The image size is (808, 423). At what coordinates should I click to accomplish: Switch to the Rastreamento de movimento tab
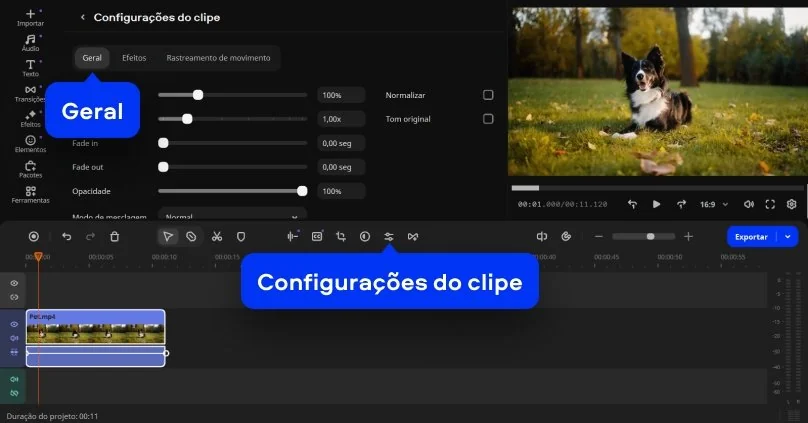point(218,58)
